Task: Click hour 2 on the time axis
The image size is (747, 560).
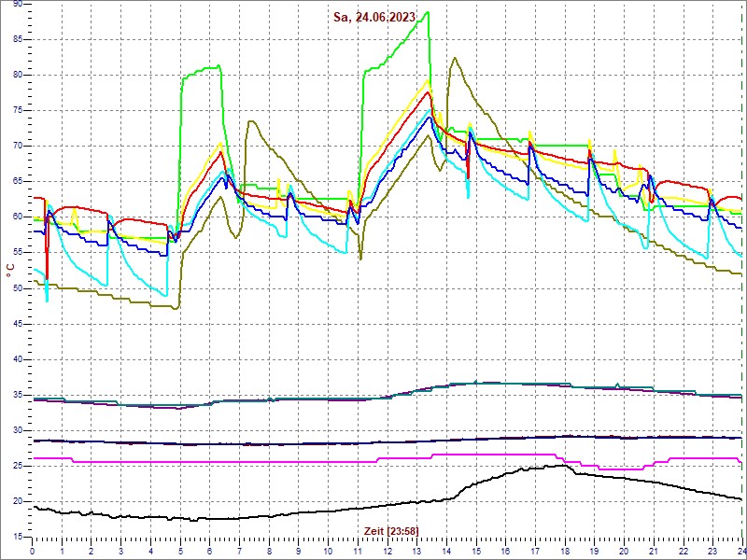Action: click(x=91, y=550)
